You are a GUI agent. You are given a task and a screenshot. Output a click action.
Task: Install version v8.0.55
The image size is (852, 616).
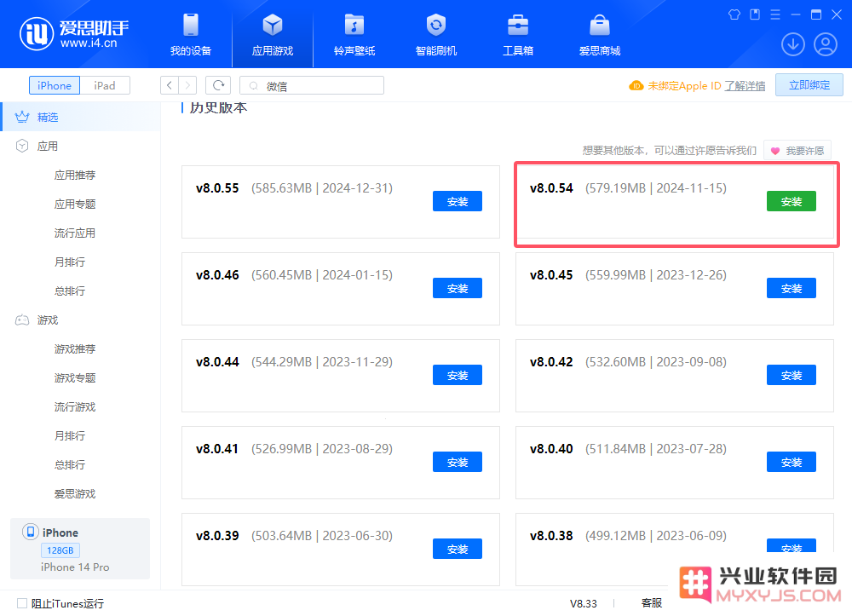(457, 202)
